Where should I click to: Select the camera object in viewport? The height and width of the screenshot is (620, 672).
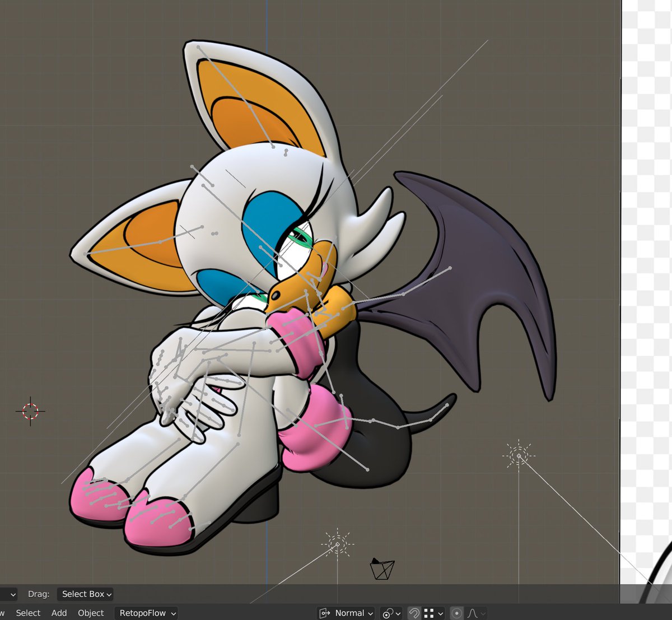[x=382, y=568]
